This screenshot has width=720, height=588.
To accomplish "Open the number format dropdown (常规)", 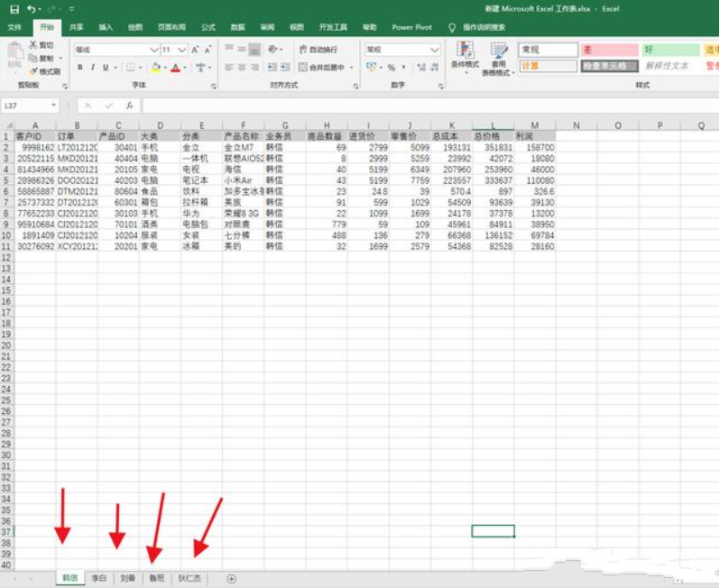I will (435, 50).
